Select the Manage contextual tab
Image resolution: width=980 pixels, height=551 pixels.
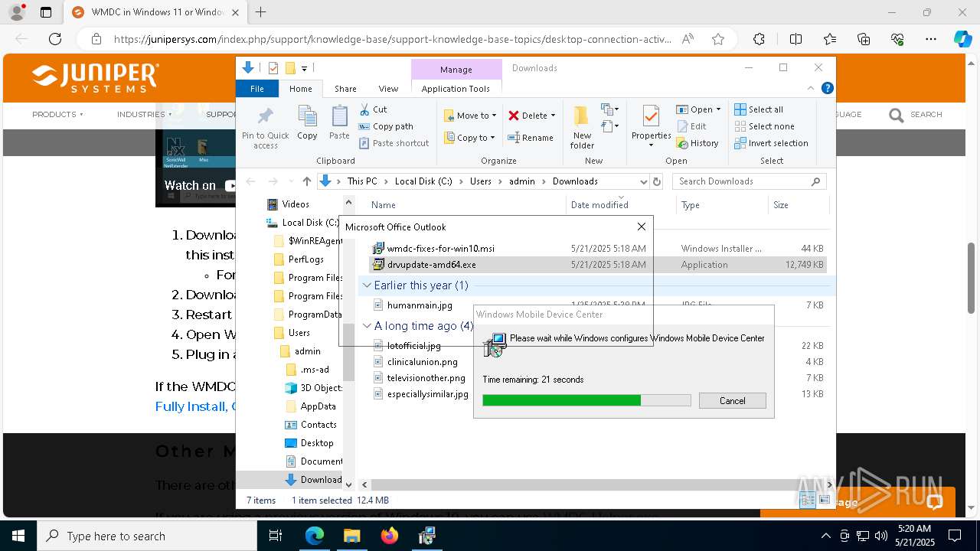tap(456, 70)
